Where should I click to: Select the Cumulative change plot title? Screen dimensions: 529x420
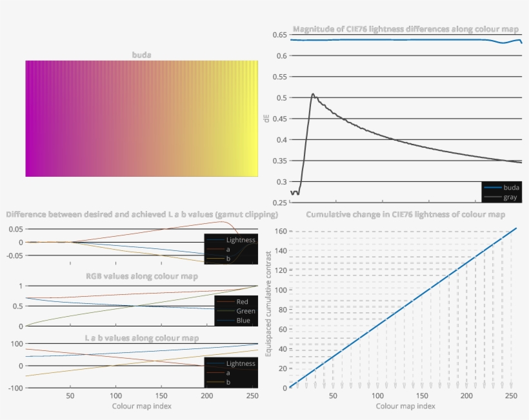(406, 213)
